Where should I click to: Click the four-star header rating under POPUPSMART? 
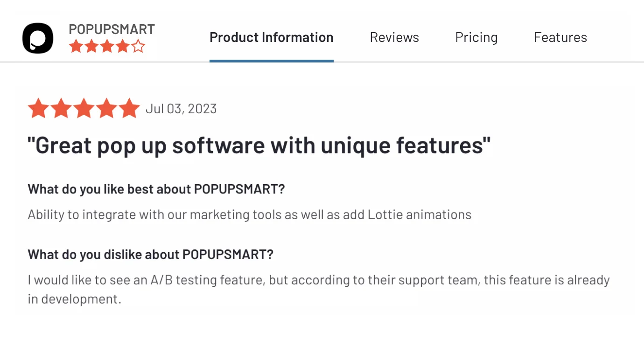107,46
